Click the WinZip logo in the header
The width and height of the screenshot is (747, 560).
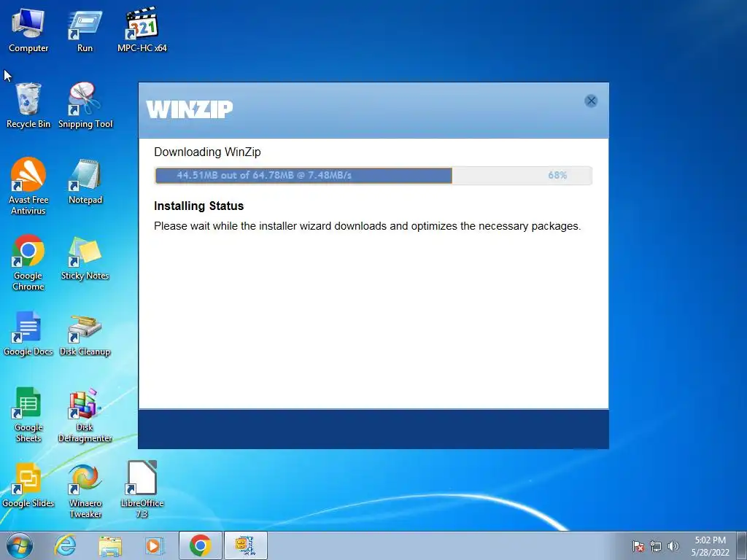pyautogui.click(x=189, y=109)
